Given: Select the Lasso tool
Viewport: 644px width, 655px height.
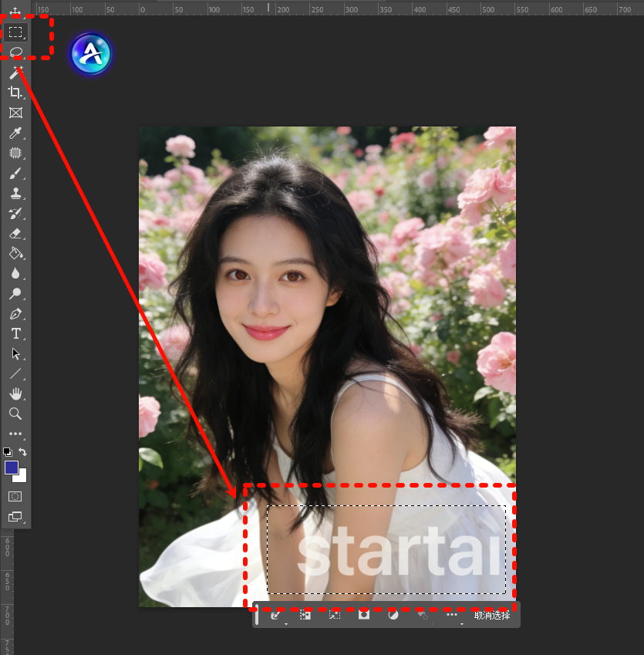Looking at the screenshot, I should [15, 52].
